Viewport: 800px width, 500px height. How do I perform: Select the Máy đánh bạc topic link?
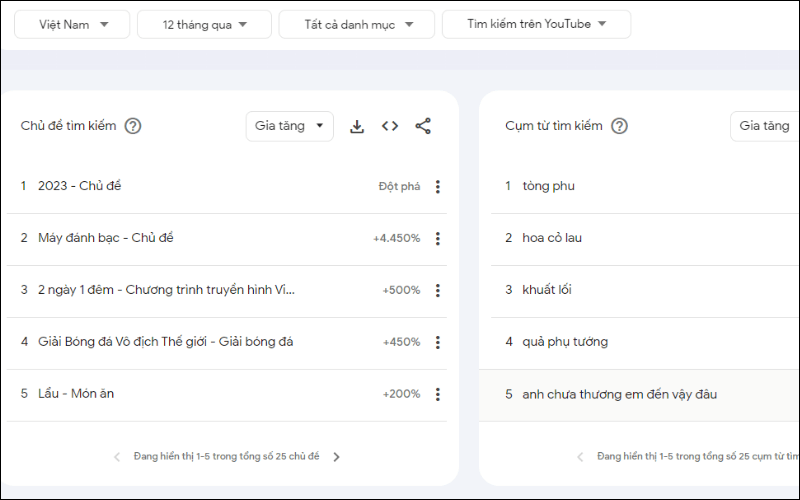(105, 238)
